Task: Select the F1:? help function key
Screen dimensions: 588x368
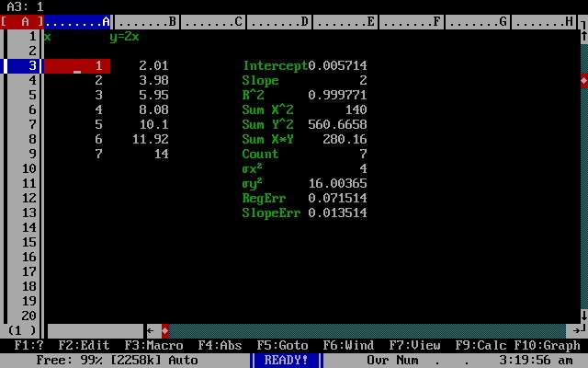Action: coord(29,346)
